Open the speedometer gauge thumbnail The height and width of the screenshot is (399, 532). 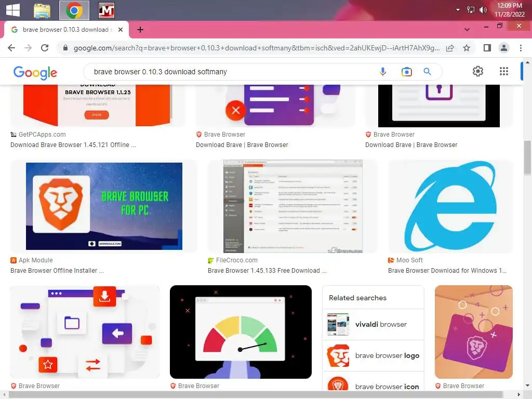point(241,332)
